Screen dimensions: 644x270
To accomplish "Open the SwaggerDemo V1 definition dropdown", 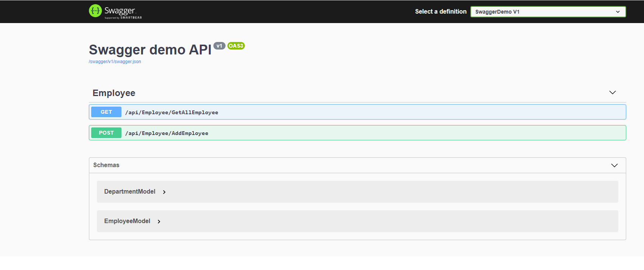I will pyautogui.click(x=548, y=12).
